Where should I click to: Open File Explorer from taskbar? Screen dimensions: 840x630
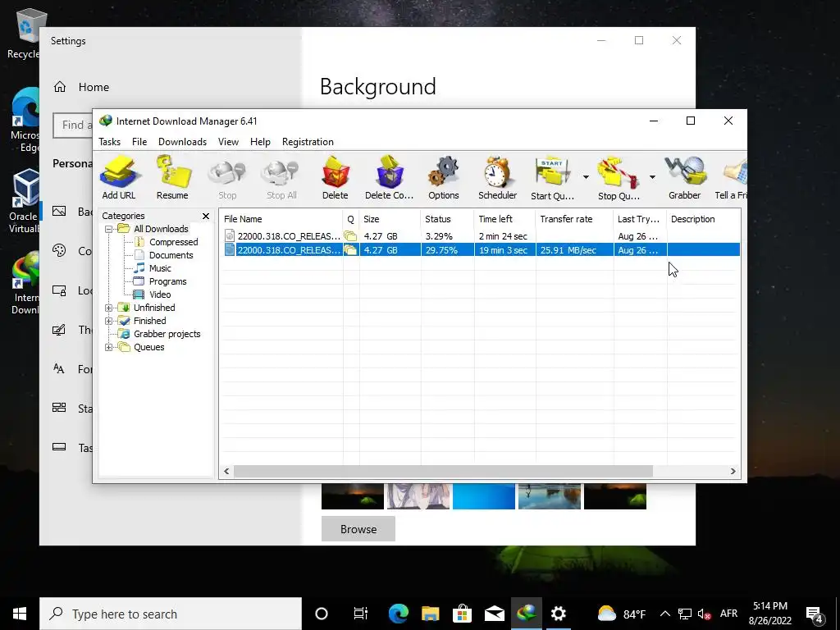[x=430, y=614]
